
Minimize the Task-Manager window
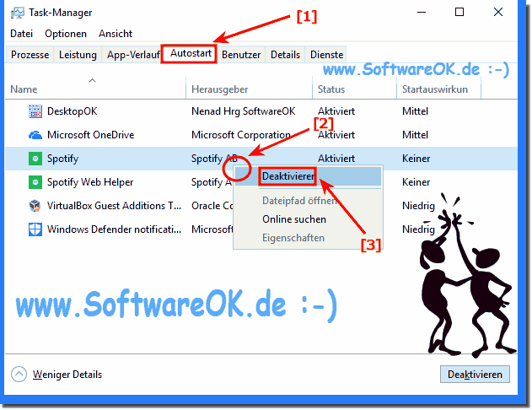coord(422,12)
